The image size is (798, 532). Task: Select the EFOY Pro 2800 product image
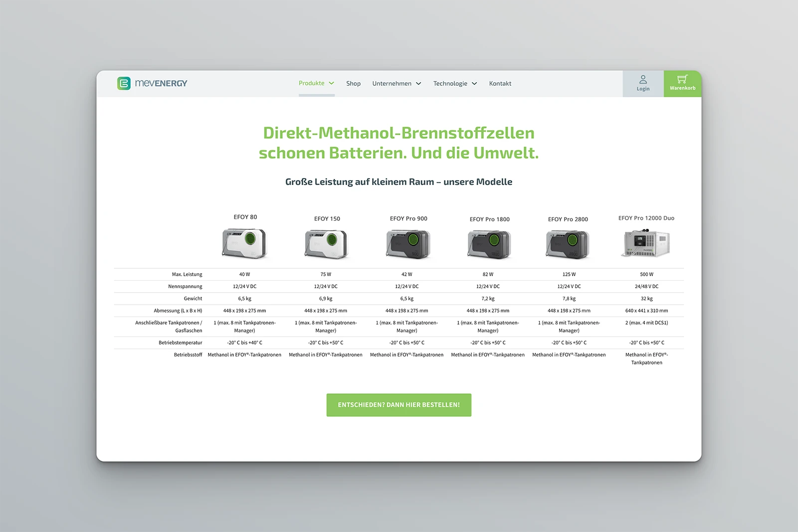click(x=568, y=244)
